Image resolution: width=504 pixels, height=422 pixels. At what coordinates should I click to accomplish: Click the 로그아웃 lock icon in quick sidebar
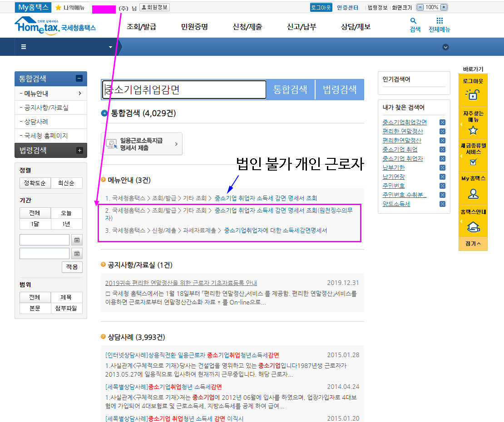[473, 94]
